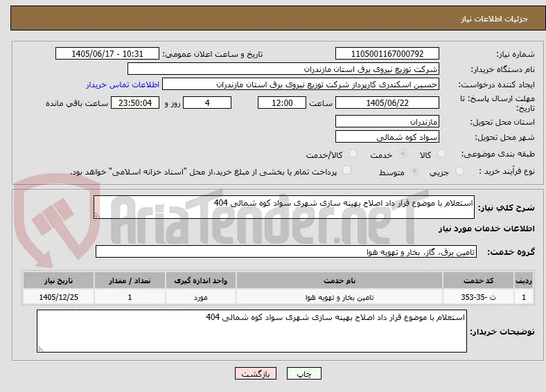The width and height of the screenshot is (546, 392).
Task: Click the تعداد / مقدار column header
Action: 130,280
